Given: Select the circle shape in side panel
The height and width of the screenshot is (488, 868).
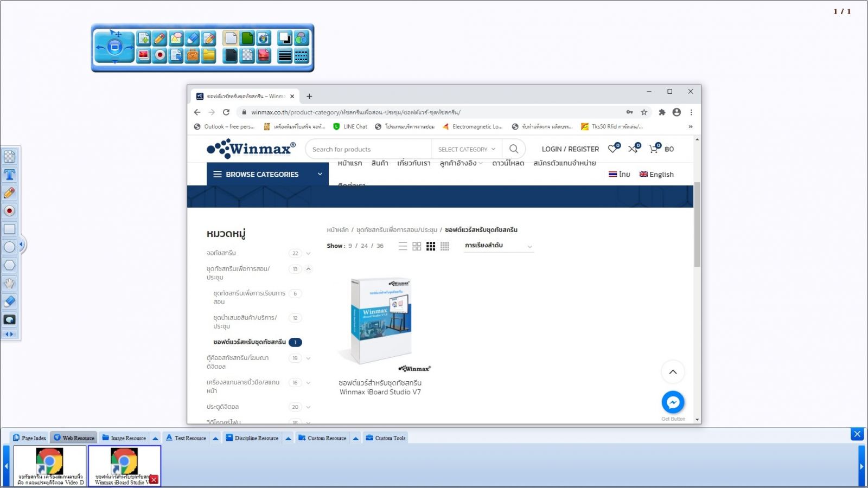Looking at the screenshot, I should [10, 247].
